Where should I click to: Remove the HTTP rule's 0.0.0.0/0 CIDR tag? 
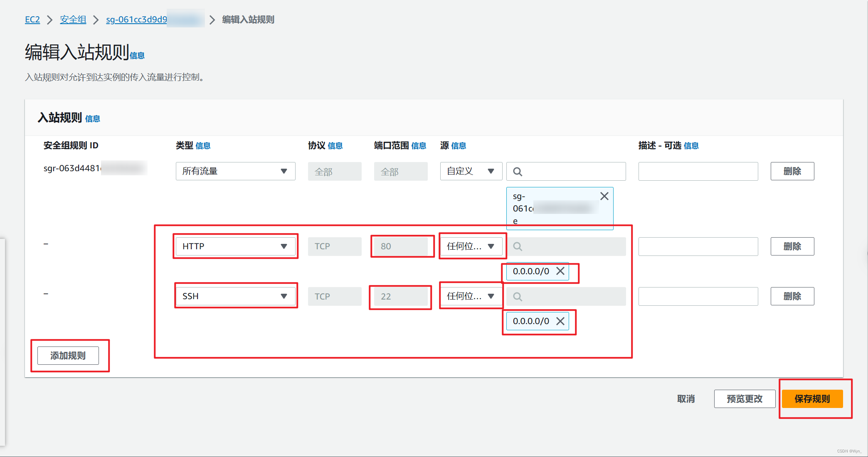tap(560, 271)
